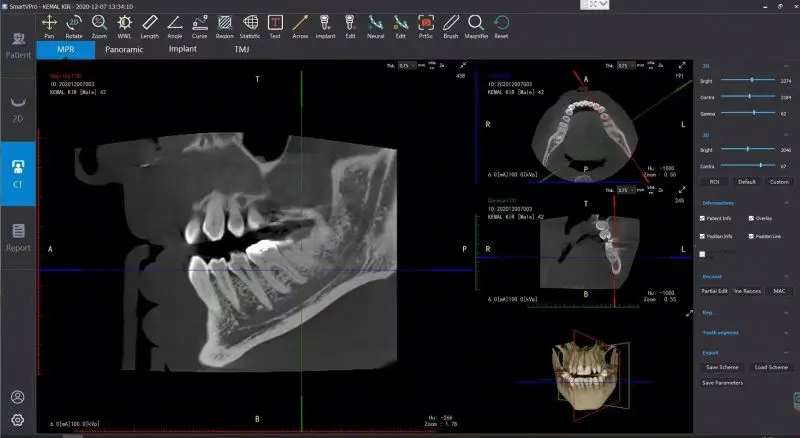Collapse the Informations section

pos(786,203)
